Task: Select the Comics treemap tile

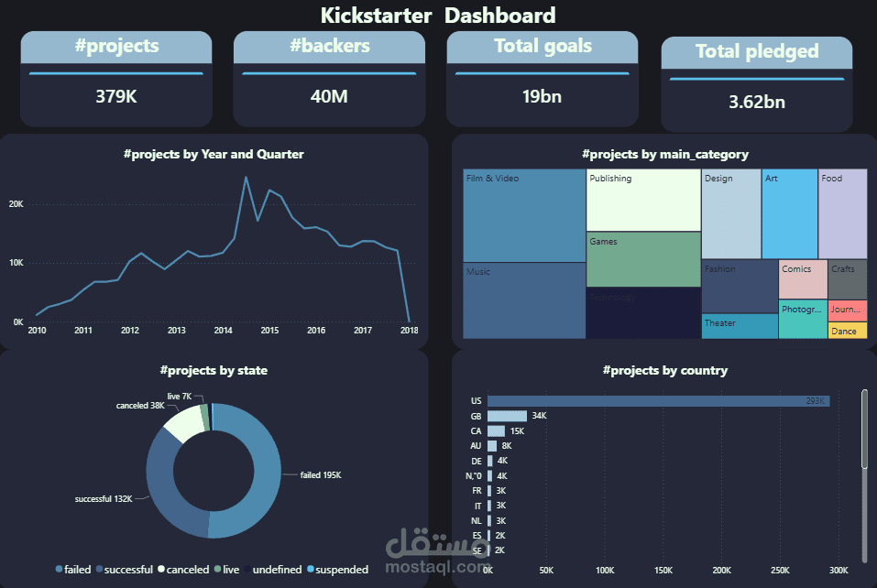Action: [803, 279]
